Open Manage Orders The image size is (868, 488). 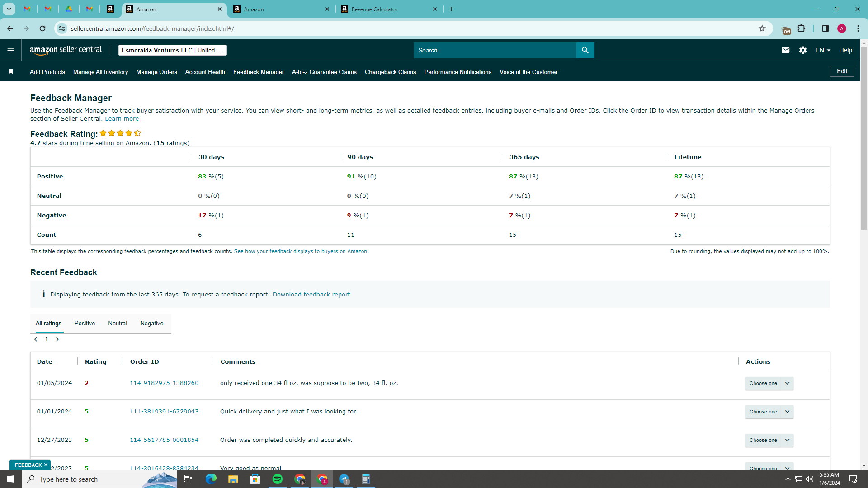(x=156, y=72)
